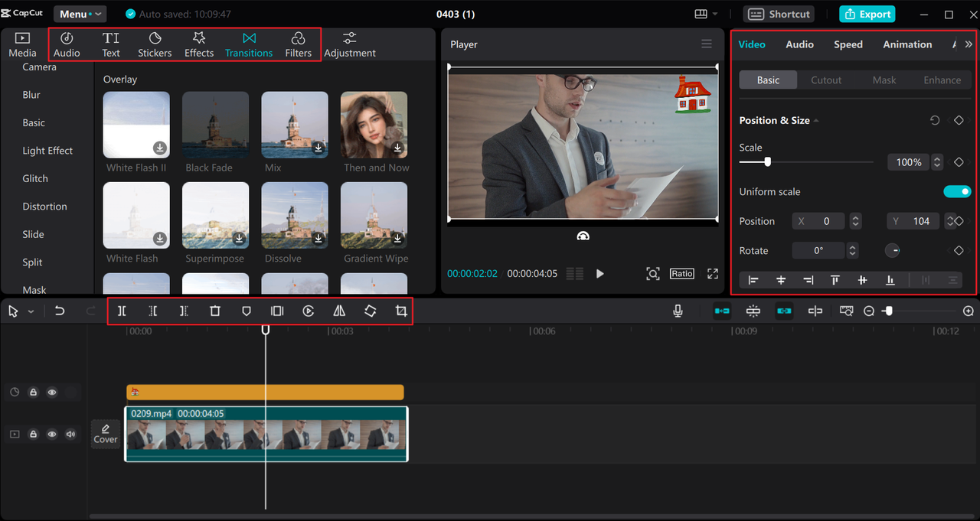Click the preview axis split icon
This screenshot has height=521, width=980.
(815, 311)
